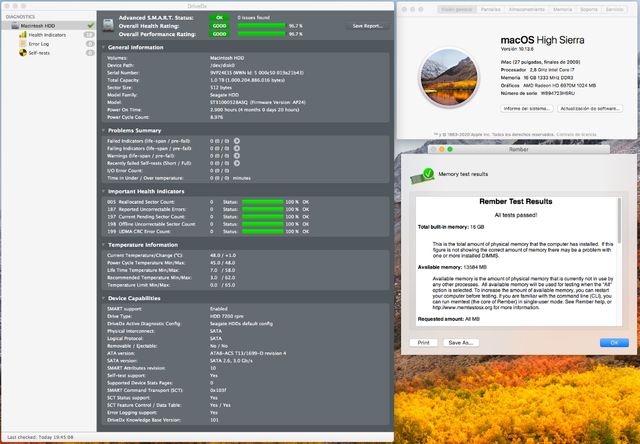The width and height of the screenshot is (640, 444).
Task: Click the green checkmark beside Macintosh HDD
Action: click(x=91, y=25)
